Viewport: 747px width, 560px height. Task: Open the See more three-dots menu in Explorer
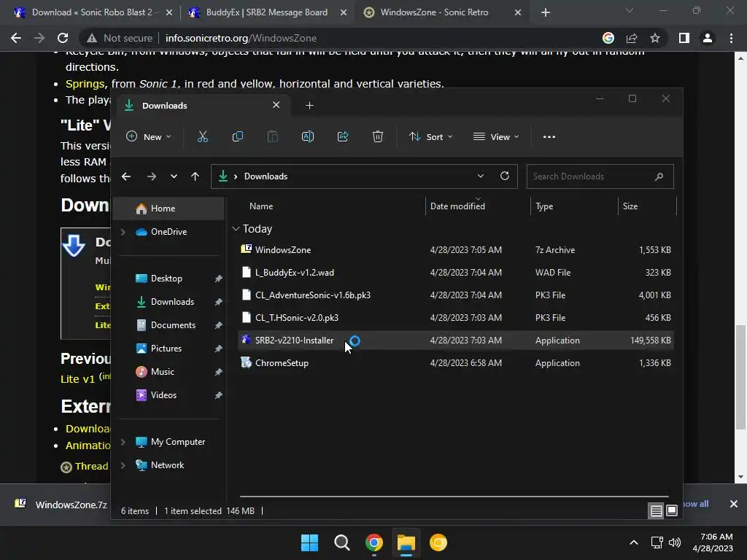[x=549, y=136]
